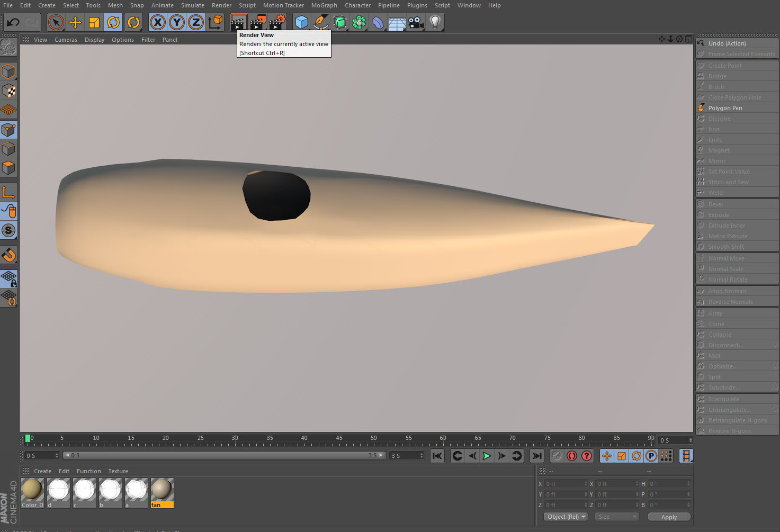The height and width of the screenshot is (532, 780).
Task: Go to end of animation
Action: pos(537,456)
